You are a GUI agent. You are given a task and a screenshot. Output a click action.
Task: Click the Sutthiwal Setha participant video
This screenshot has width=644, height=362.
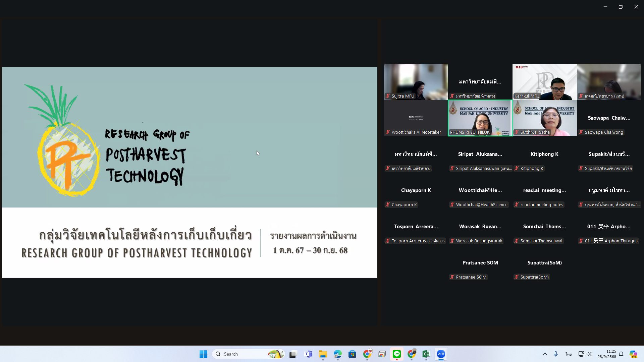click(x=544, y=118)
